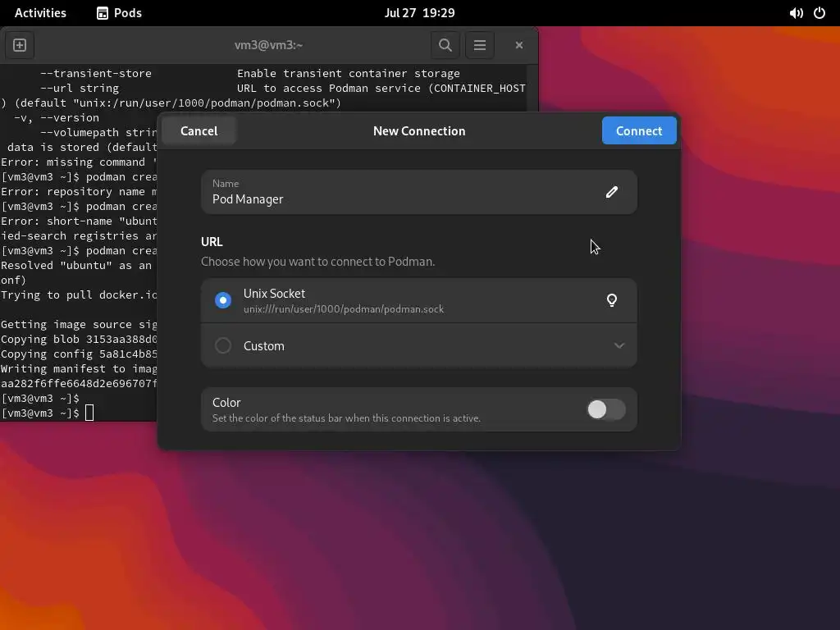Click the terminal search icon
The width and height of the screenshot is (840, 630).
(445, 45)
